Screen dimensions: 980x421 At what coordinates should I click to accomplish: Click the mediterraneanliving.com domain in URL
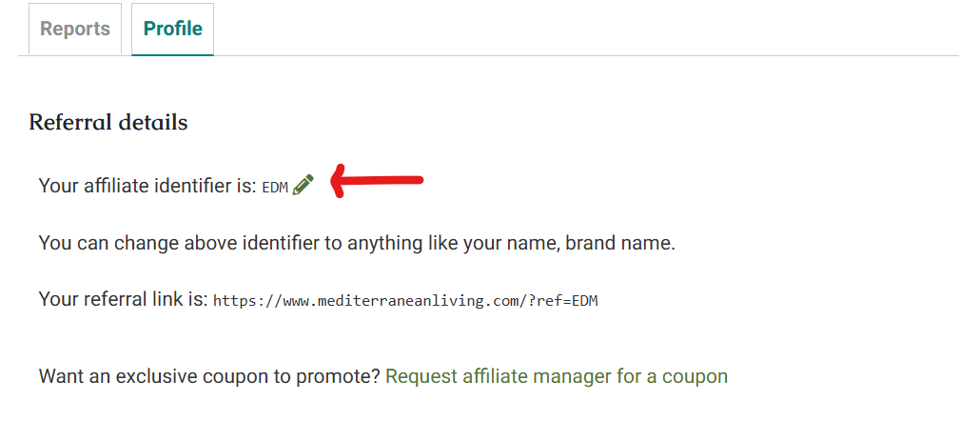[397, 301]
